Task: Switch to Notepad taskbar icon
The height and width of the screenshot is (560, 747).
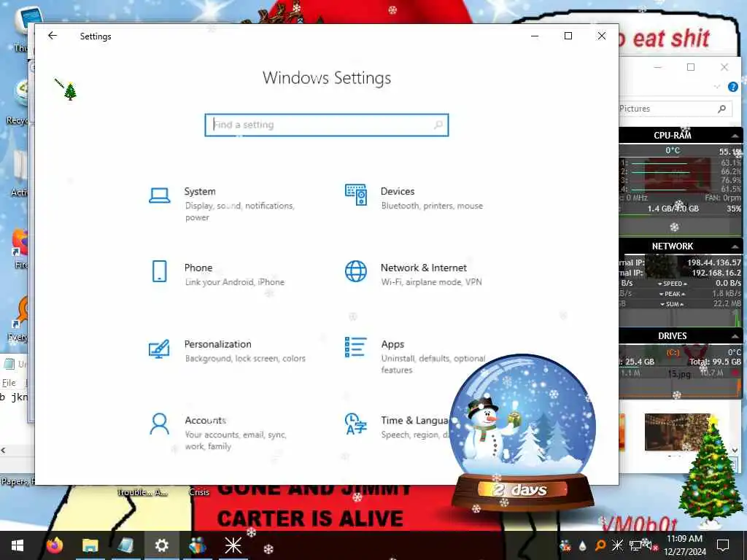Action: [x=125, y=545]
